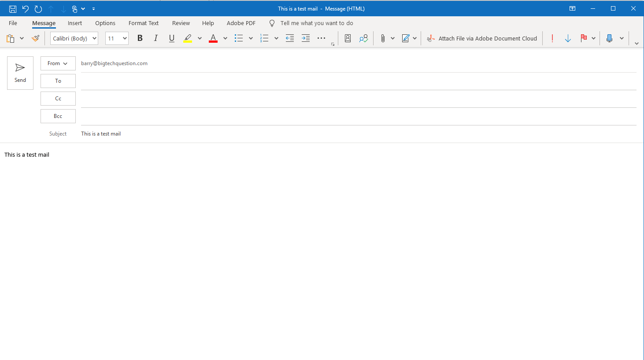Screen dimensions: 644x360
Task: Apply bullets with the Bullets icon
Action: [x=238, y=38]
